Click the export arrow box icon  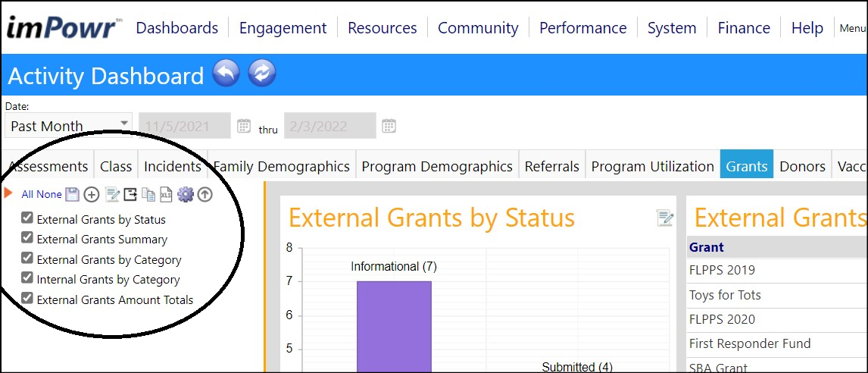click(130, 195)
